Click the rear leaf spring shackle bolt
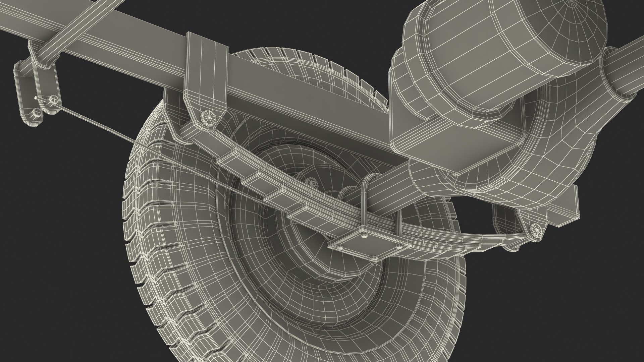 pos(536,230)
